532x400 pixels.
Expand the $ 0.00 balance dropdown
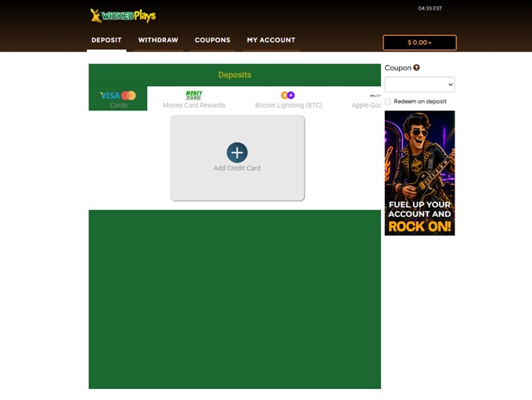pos(419,42)
